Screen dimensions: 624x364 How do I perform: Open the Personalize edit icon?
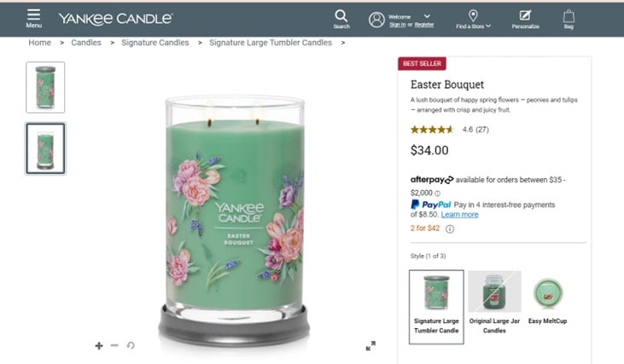525,15
